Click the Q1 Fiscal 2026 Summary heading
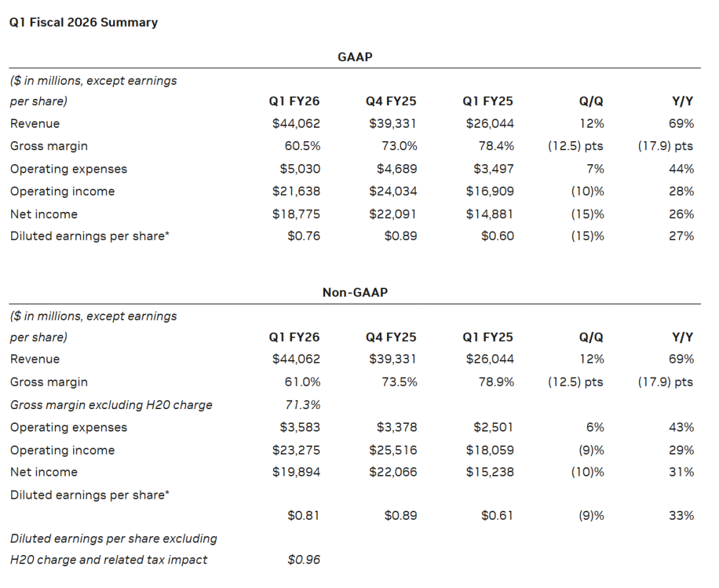The height and width of the screenshot is (588, 719). click(x=83, y=22)
